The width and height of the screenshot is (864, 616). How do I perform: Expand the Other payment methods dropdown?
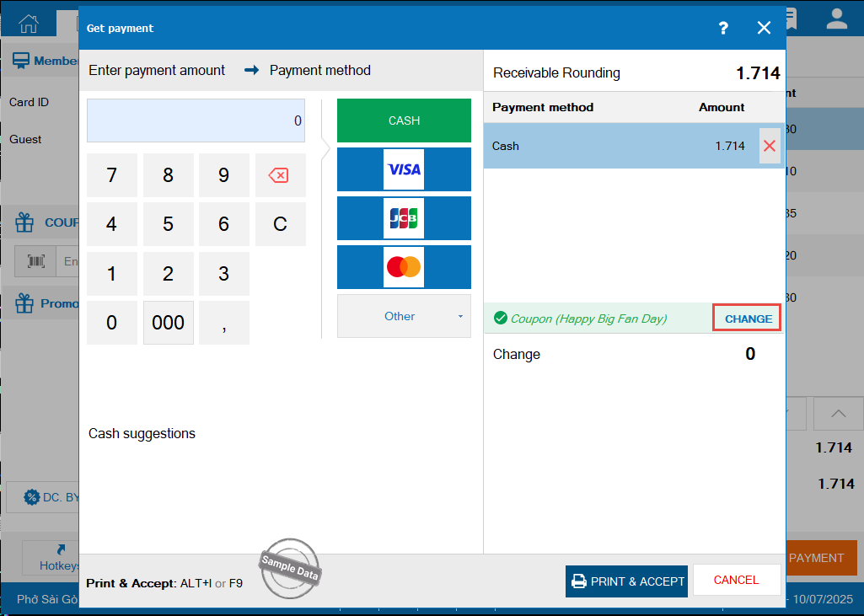(404, 316)
